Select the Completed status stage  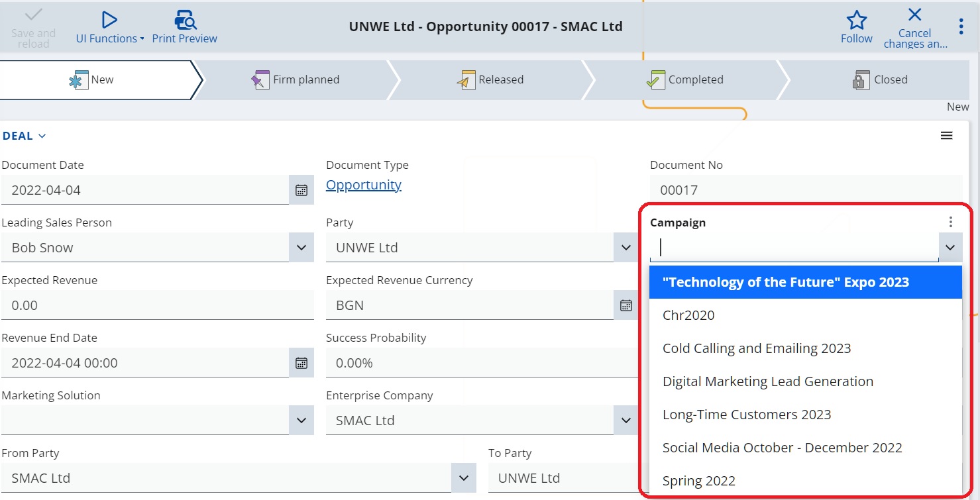click(x=685, y=79)
